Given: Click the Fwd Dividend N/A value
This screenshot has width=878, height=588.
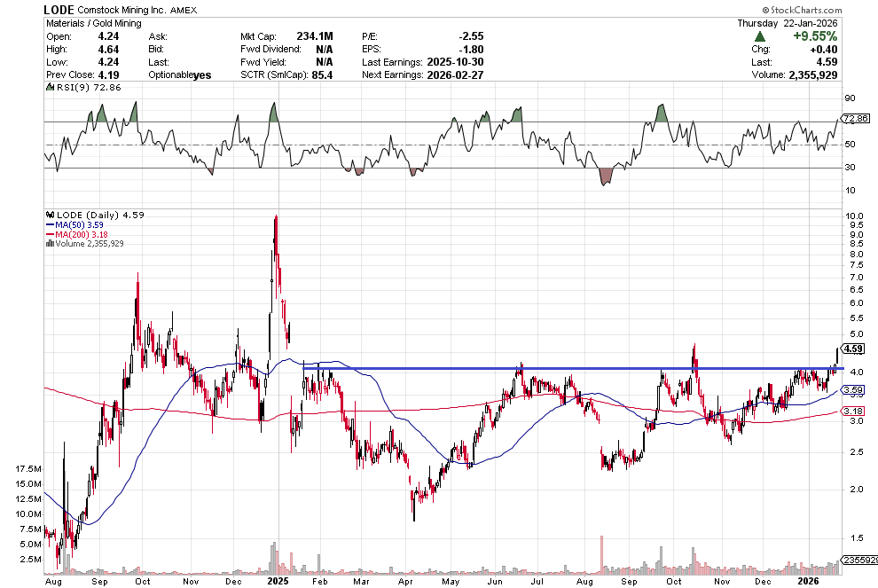Looking at the screenshot, I should coord(325,50).
